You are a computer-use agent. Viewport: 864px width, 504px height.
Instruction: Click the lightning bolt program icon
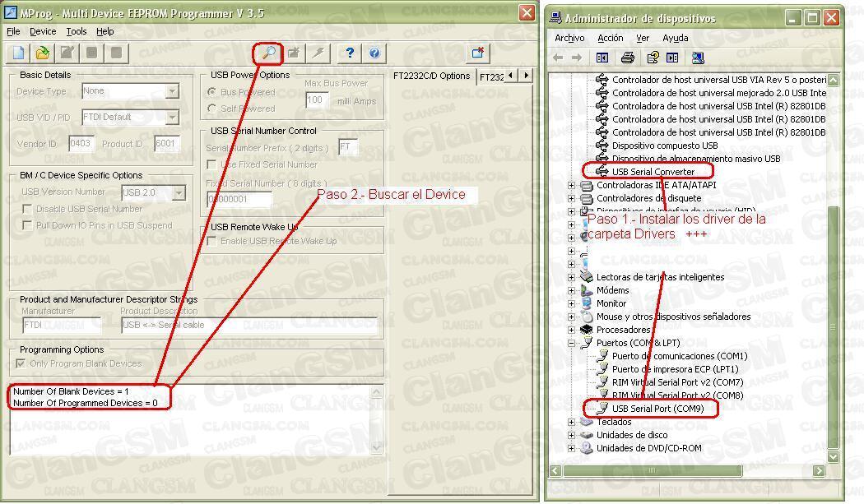tap(318, 54)
